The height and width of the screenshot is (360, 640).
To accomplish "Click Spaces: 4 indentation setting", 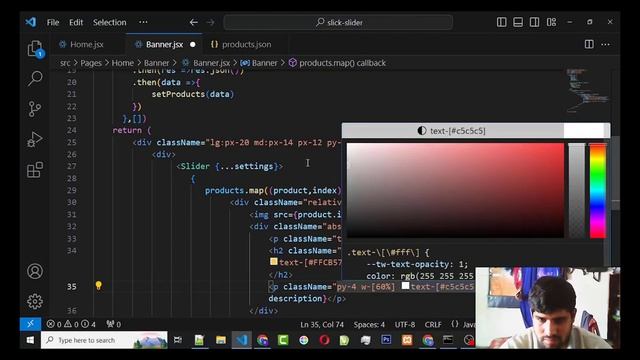I will [369, 324].
